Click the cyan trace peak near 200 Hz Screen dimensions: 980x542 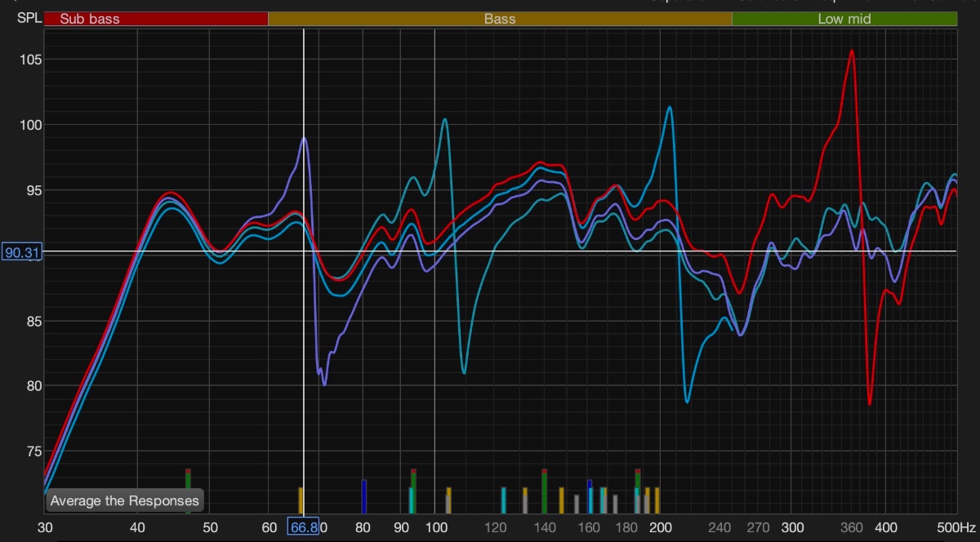[670, 107]
